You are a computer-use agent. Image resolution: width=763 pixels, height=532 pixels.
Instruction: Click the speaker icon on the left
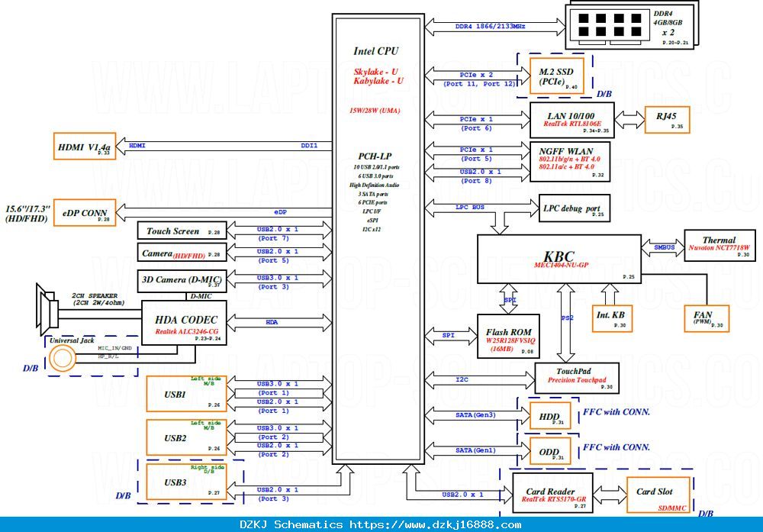pyautogui.click(x=47, y=310)
